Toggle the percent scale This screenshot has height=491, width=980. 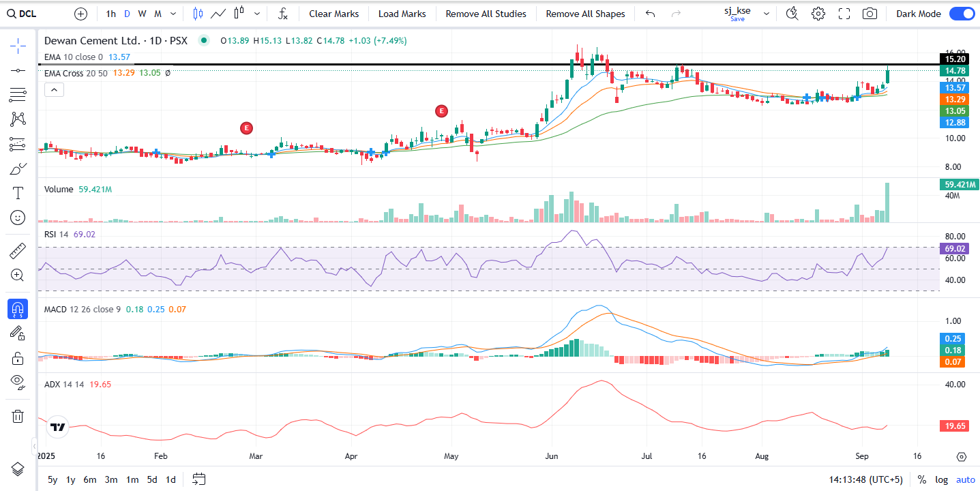(x=922, y=479)
